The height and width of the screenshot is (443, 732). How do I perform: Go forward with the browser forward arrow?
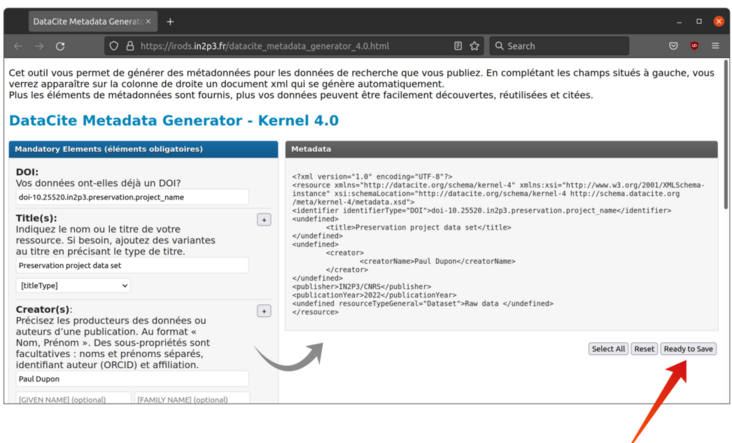(39, 46)
